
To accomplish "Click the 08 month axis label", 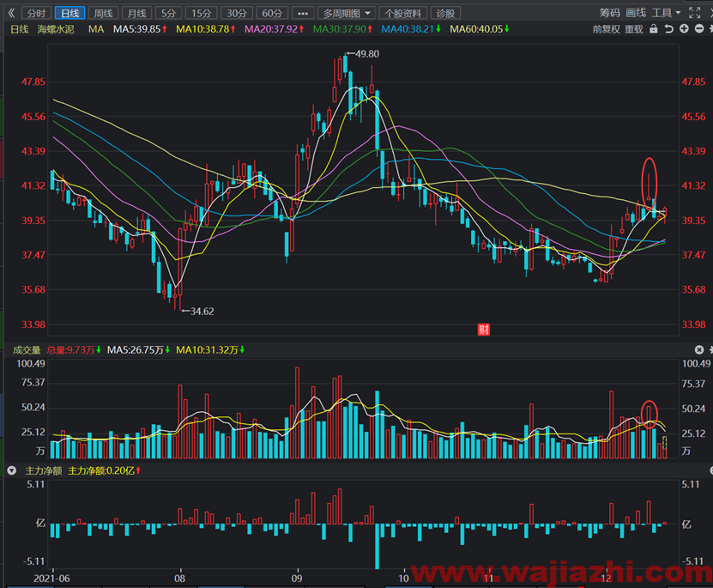I will tap(180, 579).
